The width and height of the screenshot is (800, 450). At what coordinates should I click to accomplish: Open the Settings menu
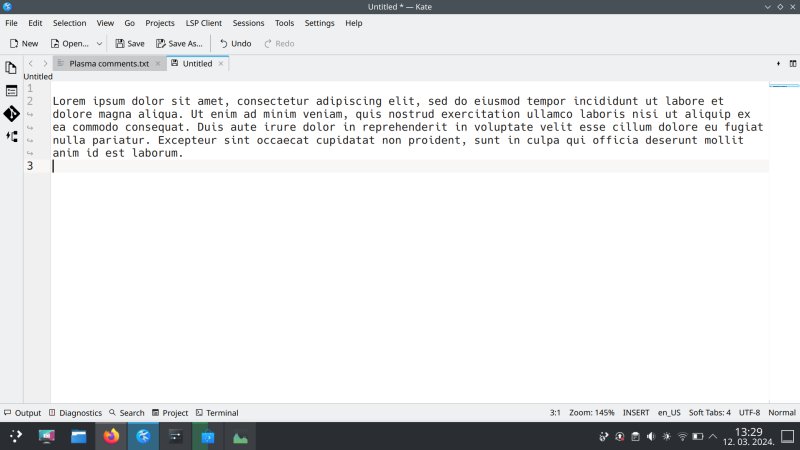pyautogui.click(x=319, y=23)
